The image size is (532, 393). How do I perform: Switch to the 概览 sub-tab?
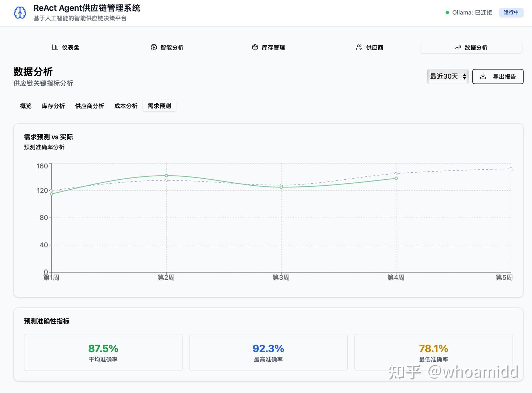[x=26, y=106]
